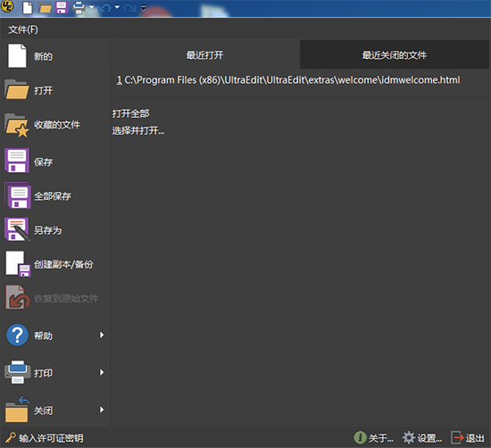
Task: Click the printer icon in top toolbar
Action: click(79, 7)
